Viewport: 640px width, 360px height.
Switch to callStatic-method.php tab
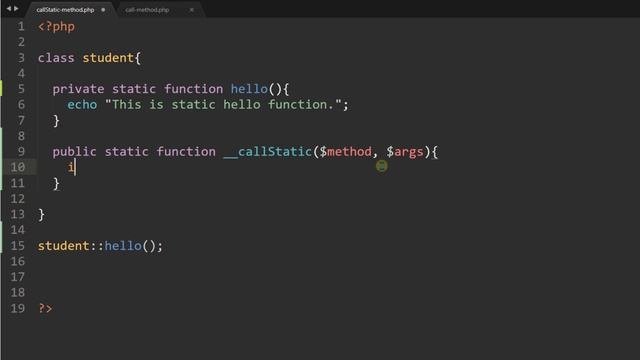(x=65, y=10)
